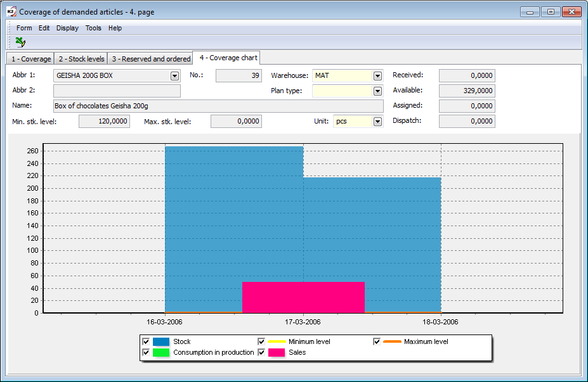Click the Dispatch value field

[467, 122]
